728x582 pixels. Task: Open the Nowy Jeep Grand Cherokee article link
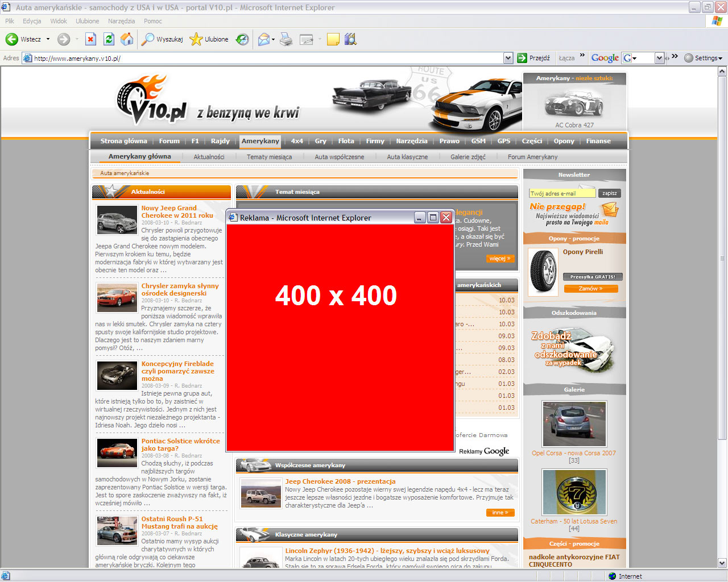(177, 211)
